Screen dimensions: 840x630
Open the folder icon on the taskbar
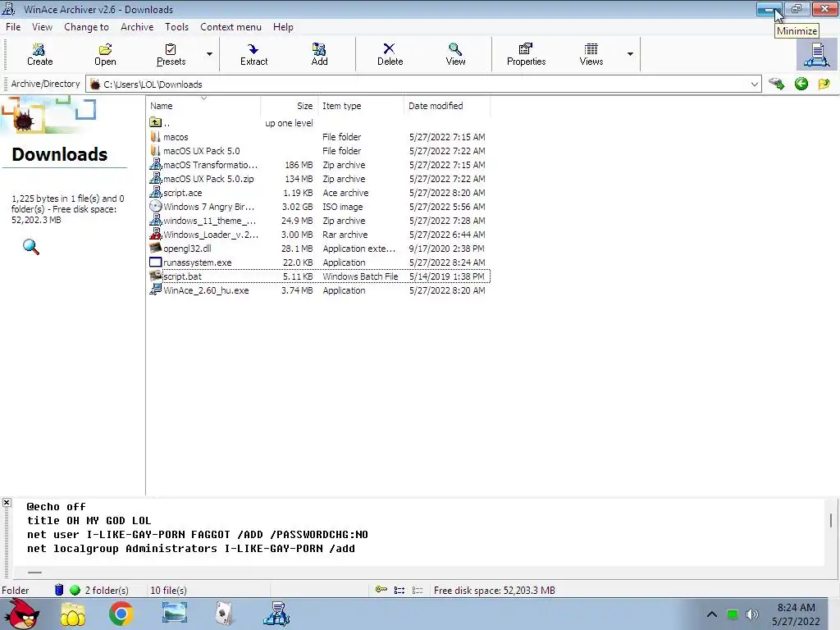coord(72,614)
